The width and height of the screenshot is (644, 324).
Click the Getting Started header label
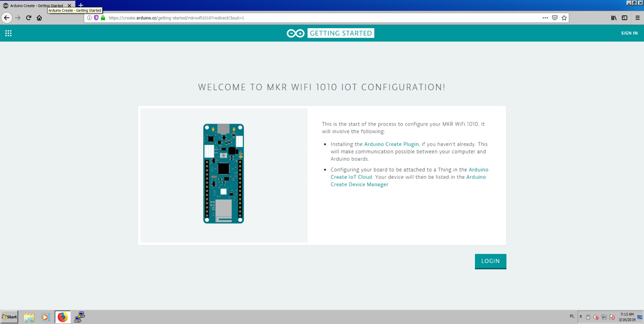pyautogui.click(x=341, y=33)
